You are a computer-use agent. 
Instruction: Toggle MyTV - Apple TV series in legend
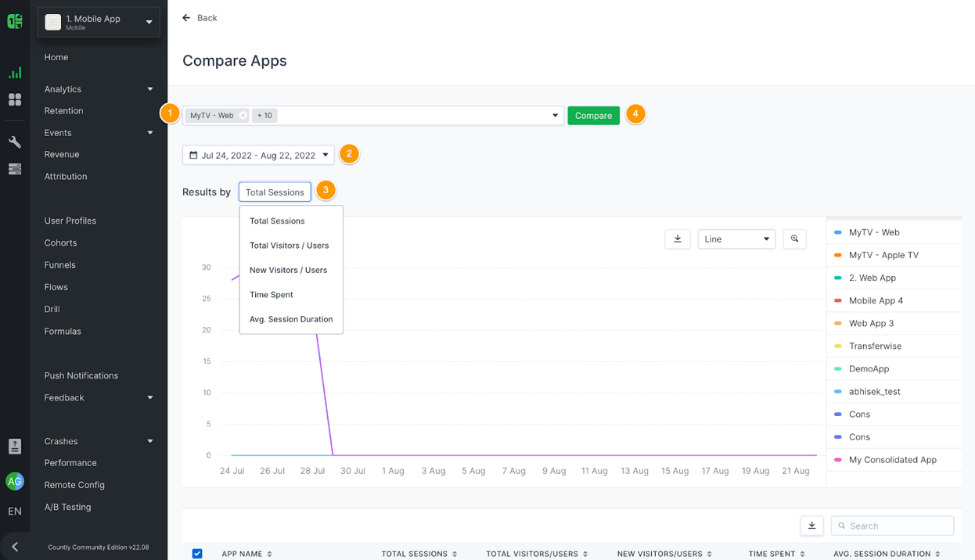894,255
